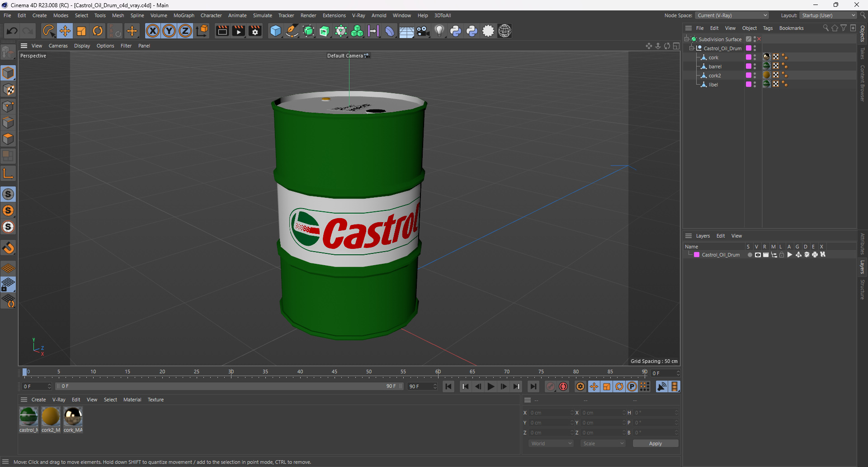868x467 pixels.
Task: Add a Light object icon
Action: [x=439, y=31]
